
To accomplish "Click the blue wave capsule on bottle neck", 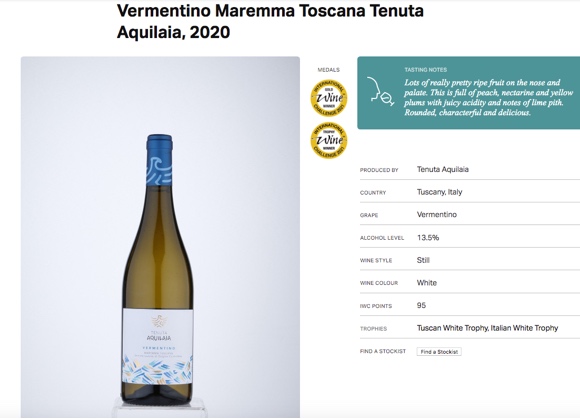I will pos(159,160).
